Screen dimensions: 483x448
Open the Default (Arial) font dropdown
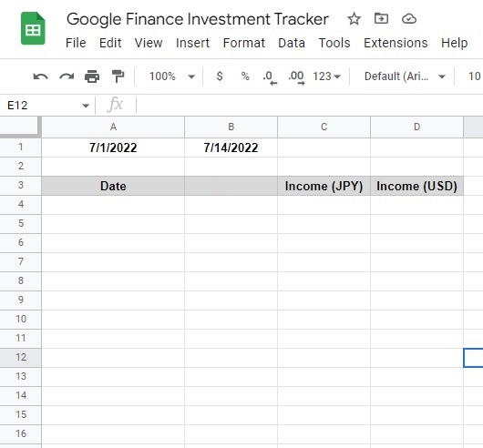405,76
